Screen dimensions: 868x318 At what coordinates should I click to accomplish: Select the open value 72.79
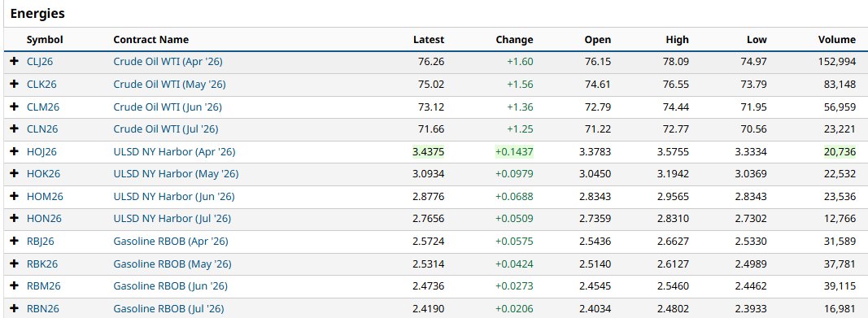click(x=598, y=107)
